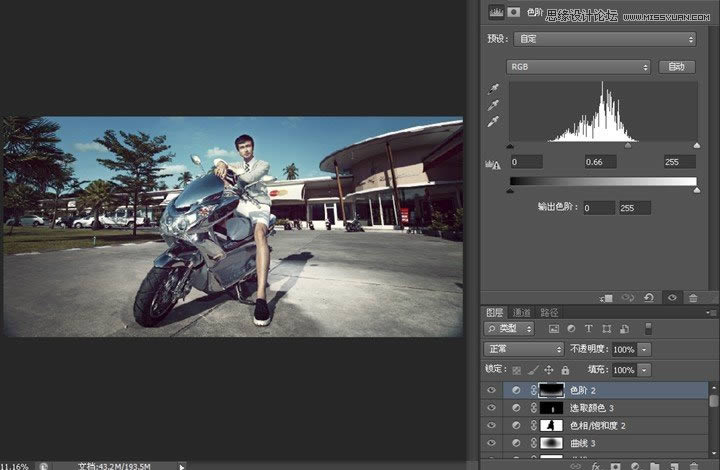
Task: Reset adjustment to defaults icon
Action: 650,297
